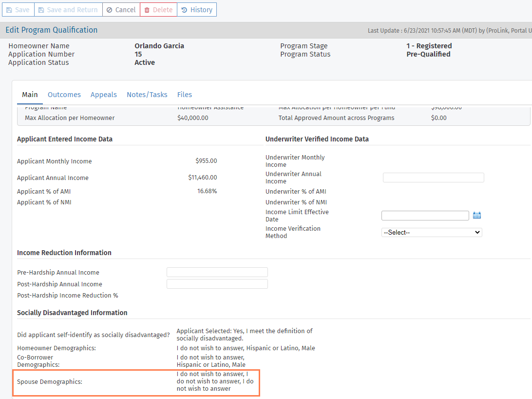The height and width of the screenshot is (399, 532).
Task: Cancel editing the program qualification
Action: 121,10
